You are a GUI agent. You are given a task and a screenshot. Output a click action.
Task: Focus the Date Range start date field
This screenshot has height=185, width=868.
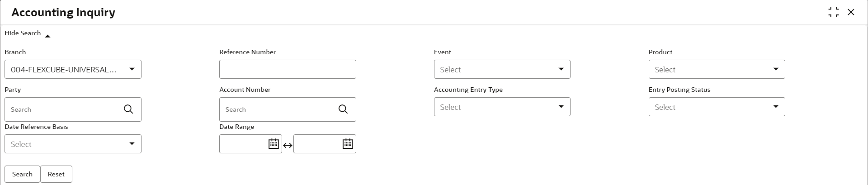pyautogui.click(x=243, y=144)
